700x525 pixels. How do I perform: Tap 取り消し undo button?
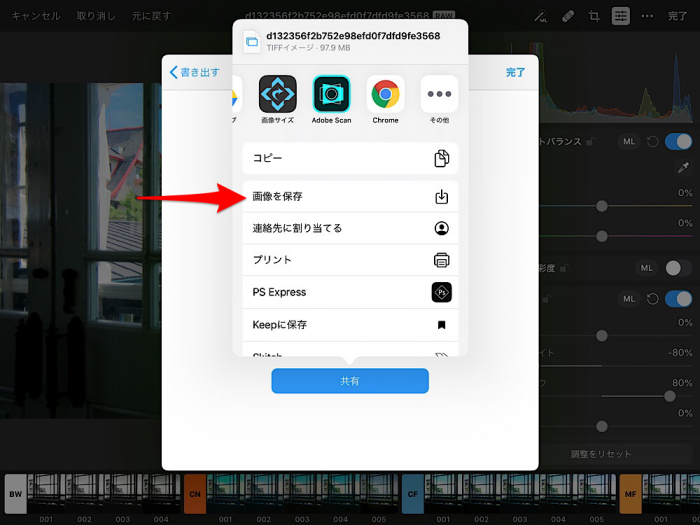[96, 16]
